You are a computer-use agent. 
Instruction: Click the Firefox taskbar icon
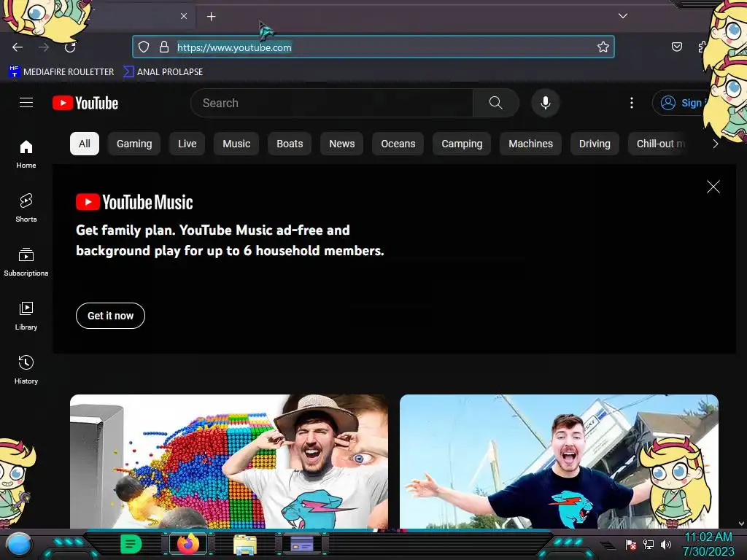point(188,544)
